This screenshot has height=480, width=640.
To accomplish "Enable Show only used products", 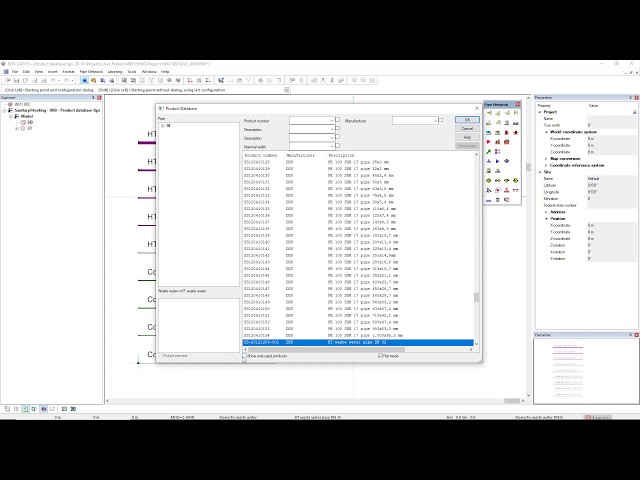I will pos(244,356).
